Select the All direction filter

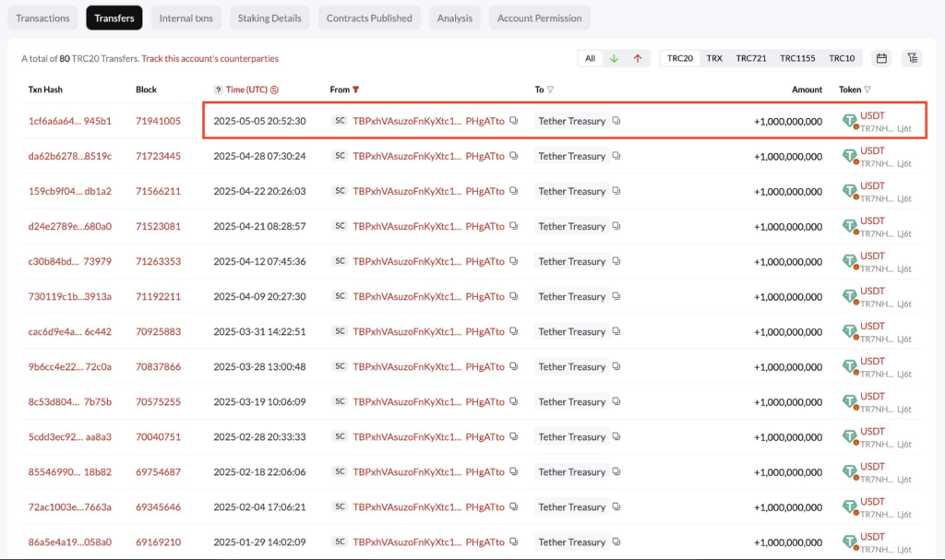click(x=590, y=58)
